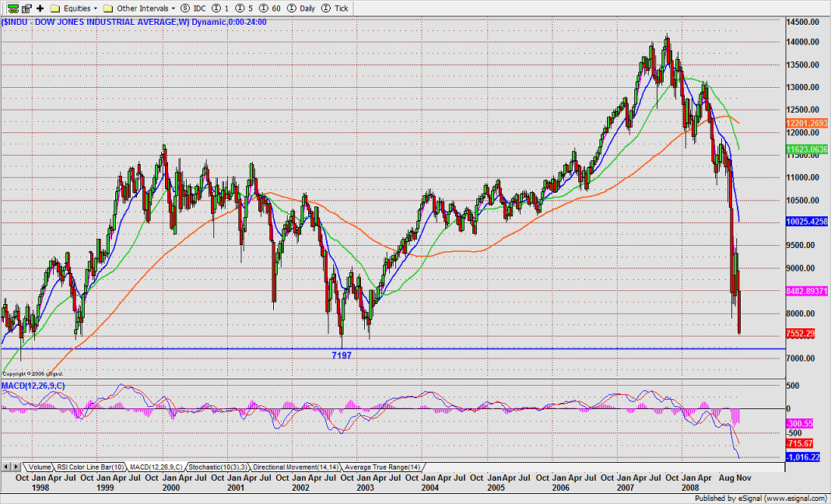Viewport: 831px width, 504px height.
Task: Click the $INDU Dow Jones chart title
Action: pyautogui.click(x=134, y=23)
